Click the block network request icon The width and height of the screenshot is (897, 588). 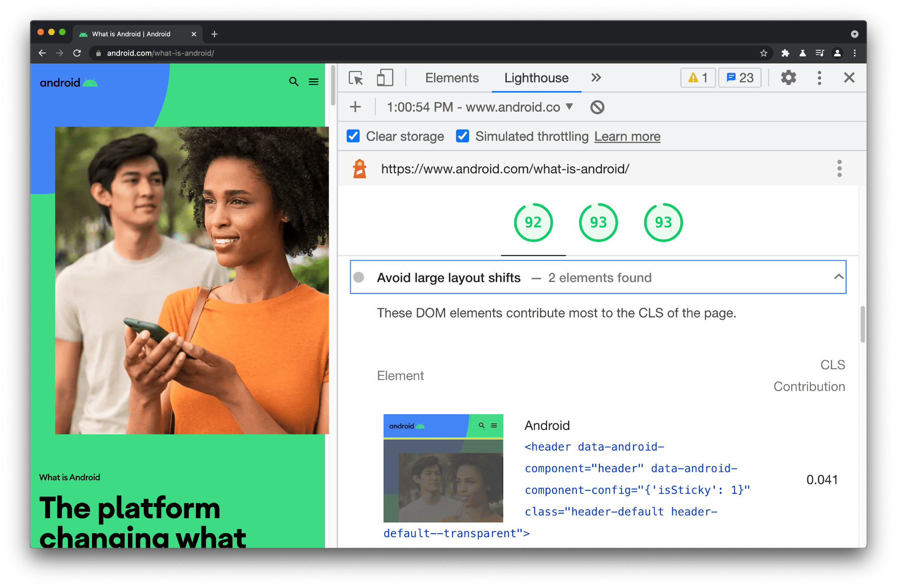597,108
